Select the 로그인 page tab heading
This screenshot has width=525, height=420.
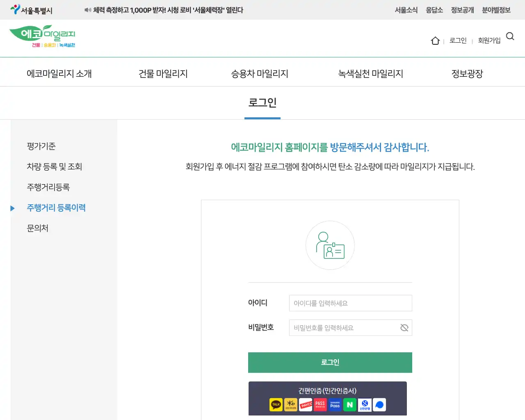point(262,103)
